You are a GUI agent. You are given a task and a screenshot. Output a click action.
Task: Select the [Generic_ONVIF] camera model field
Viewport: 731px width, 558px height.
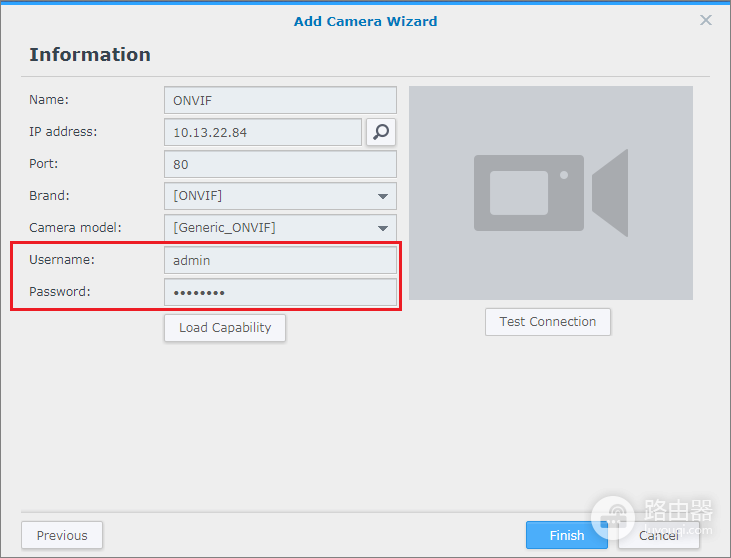coord(280,228)
